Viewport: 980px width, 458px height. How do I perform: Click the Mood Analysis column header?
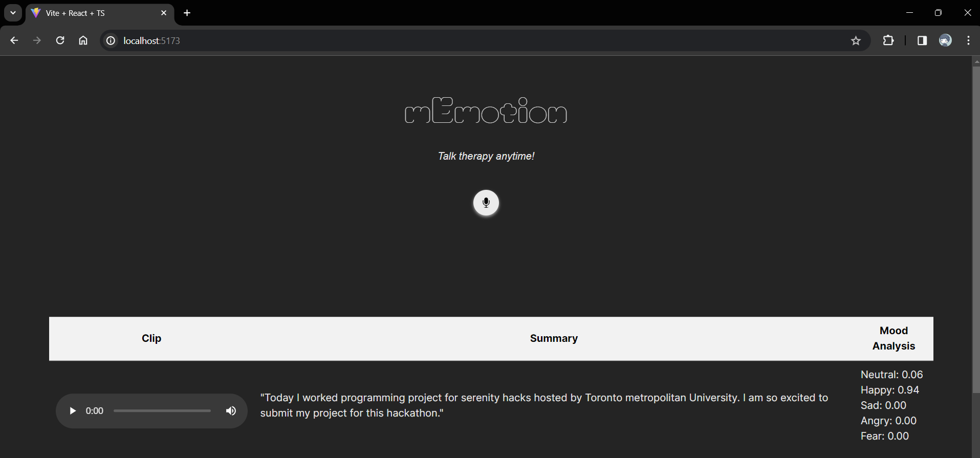(x=894, y=338)
